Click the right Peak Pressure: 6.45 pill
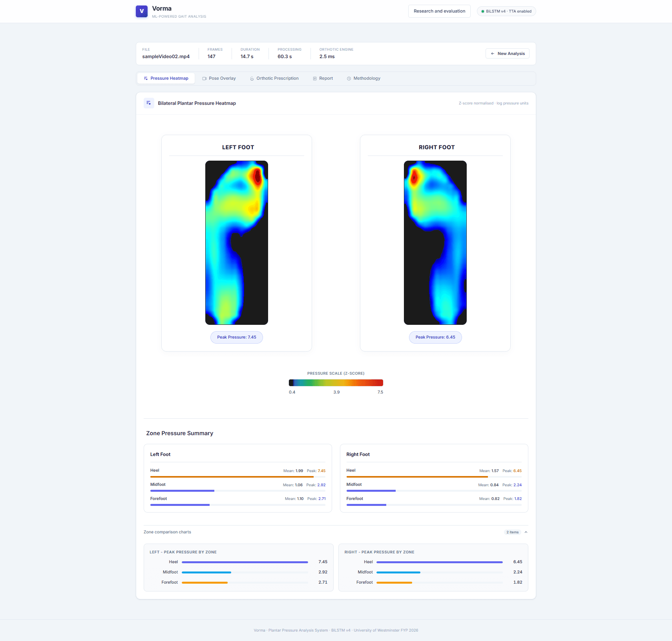 [x=435, y=337]
